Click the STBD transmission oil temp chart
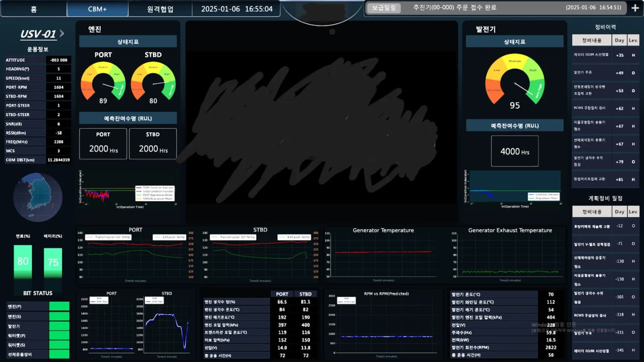The width and height of the screenshot is (644, 362). (260, 255)
